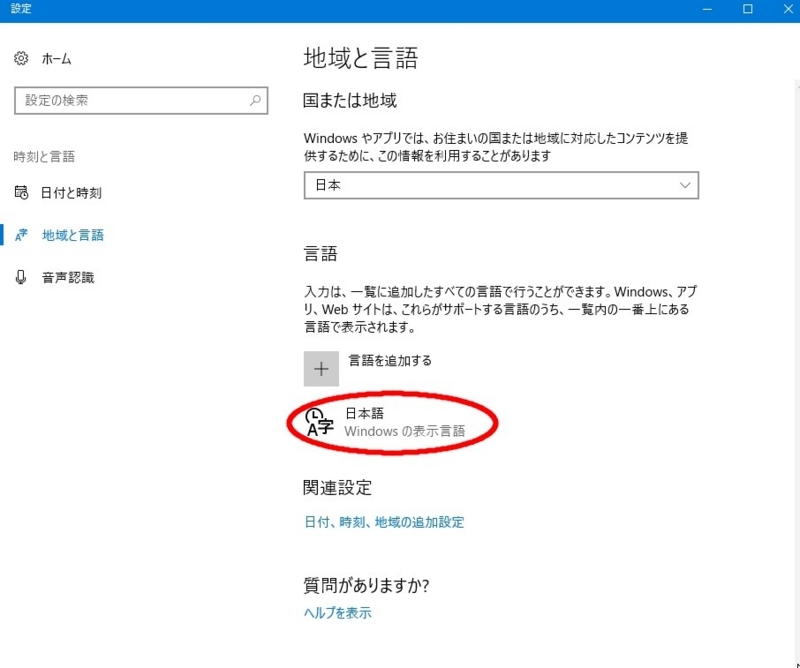Open 音声認識 settings page
The image size is (800, 668).
click(x=68, y=278)
